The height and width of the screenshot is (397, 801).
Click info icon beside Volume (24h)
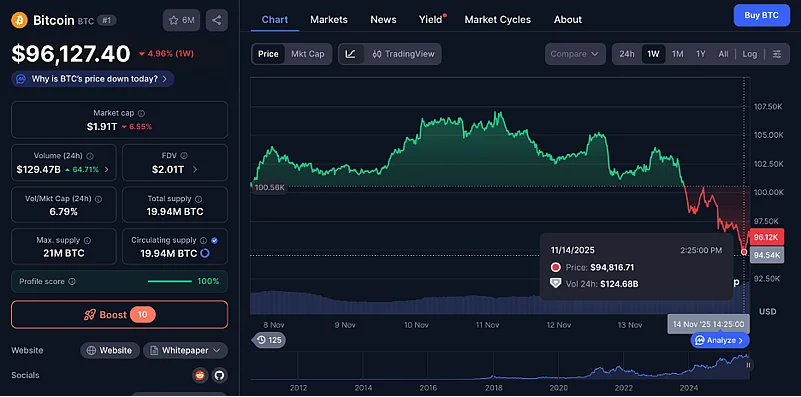click(90, 156)
